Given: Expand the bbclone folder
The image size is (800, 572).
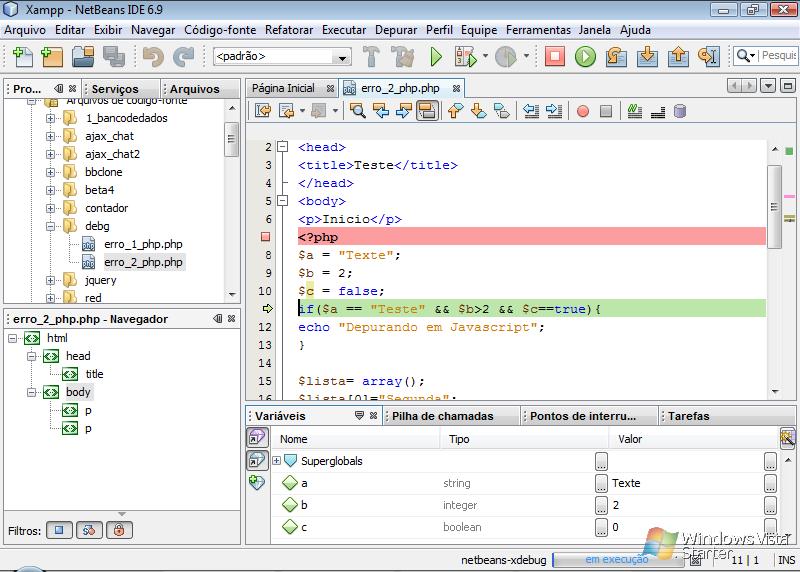Looking at the screenshot, I should point(50,172).
